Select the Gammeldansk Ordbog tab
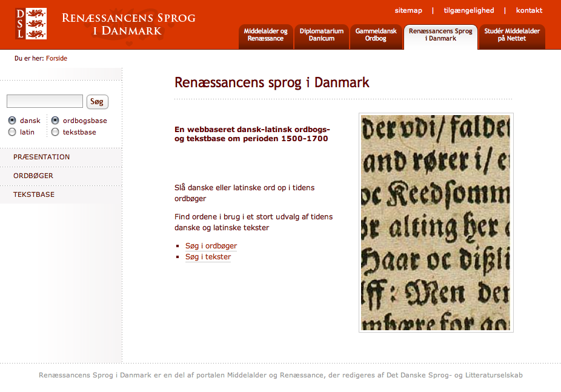This screenshot has width=561, height=392. coord(376,35)
